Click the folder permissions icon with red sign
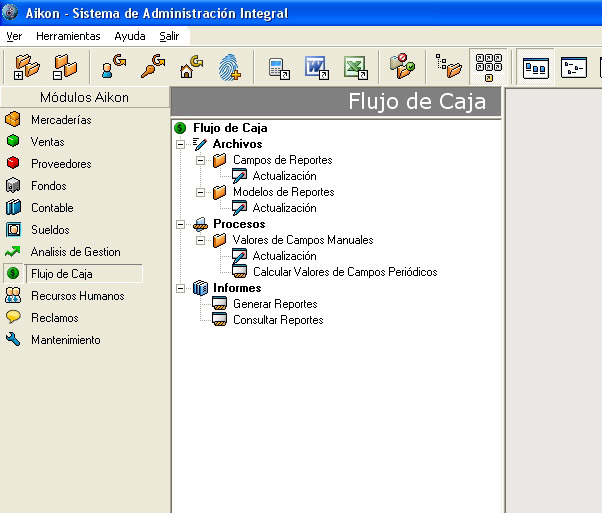This screenshot has width=602, height=517. click(x=402, y=66)
